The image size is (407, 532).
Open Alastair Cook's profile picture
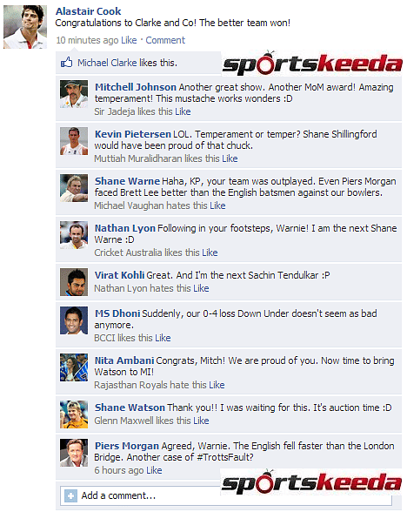(x=25, y=27)
